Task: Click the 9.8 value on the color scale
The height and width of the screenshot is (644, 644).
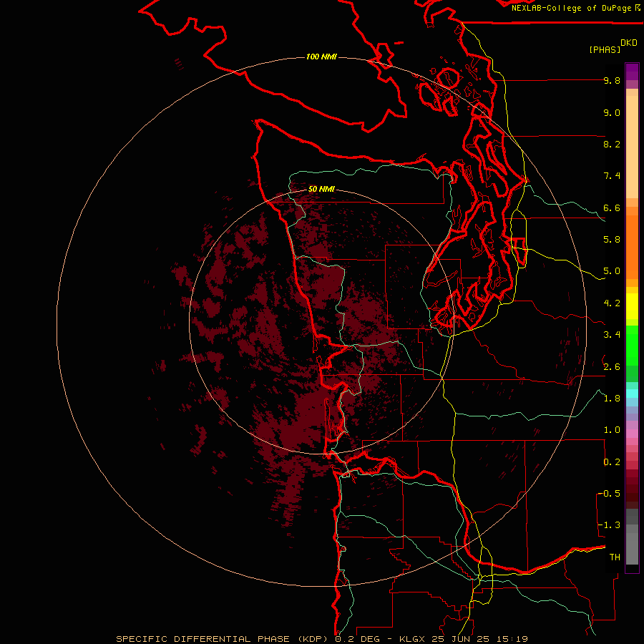Action: [x=612, y=80]
